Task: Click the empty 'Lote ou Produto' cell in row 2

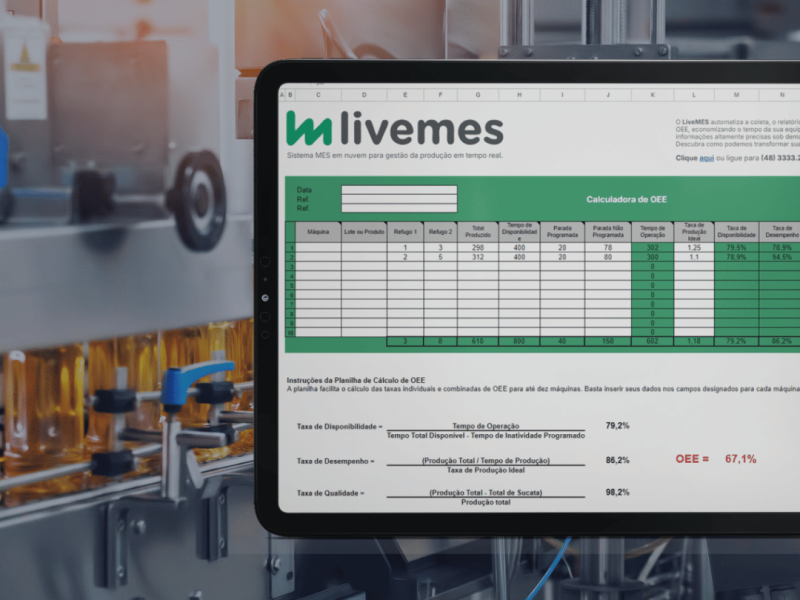Action: click(364, 257)
